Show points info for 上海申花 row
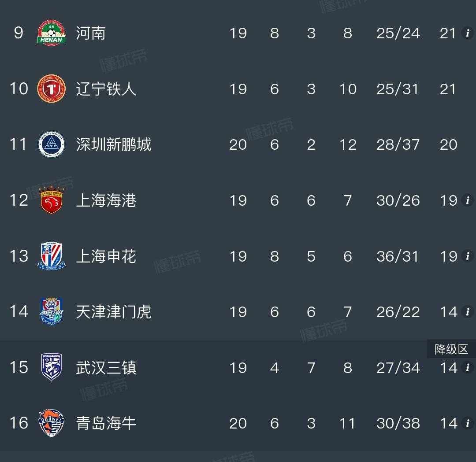The image size is (476, 462). click(468, 256)
